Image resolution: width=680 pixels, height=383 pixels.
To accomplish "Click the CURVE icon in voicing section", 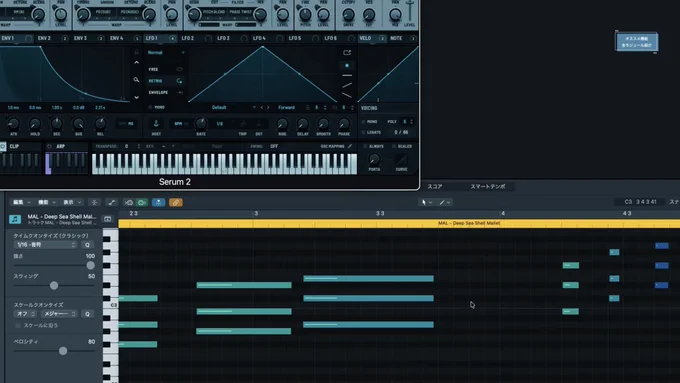I will tap(402, 160).
